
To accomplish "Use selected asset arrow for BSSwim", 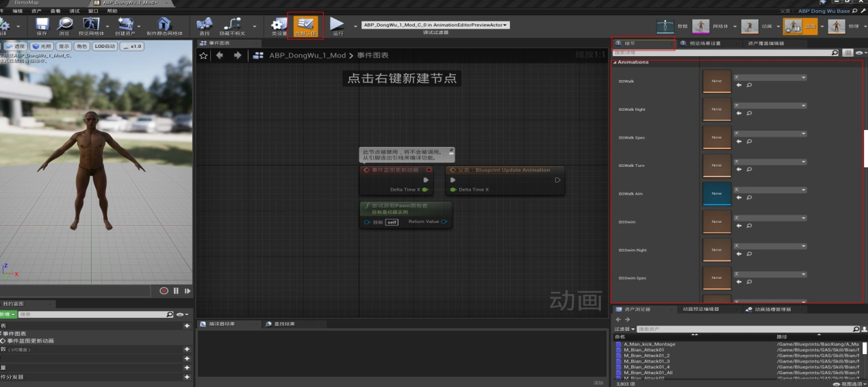I will 739,226.
